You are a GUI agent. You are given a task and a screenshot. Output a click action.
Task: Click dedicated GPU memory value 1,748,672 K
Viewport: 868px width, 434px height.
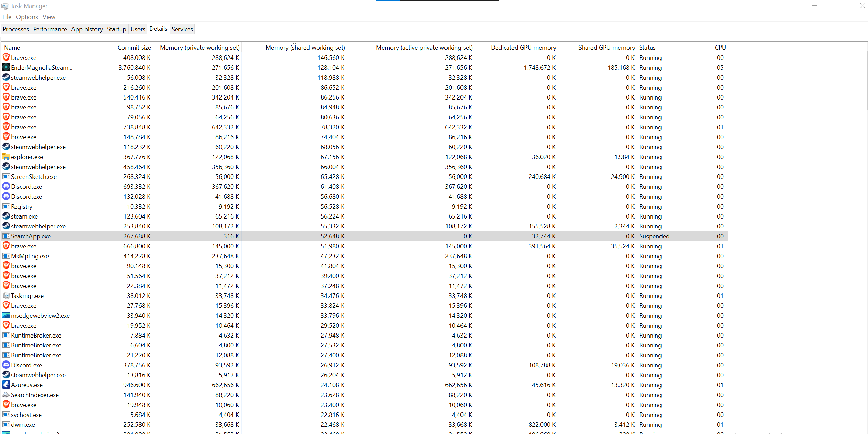pyautogui.click(x=539, y=68)
